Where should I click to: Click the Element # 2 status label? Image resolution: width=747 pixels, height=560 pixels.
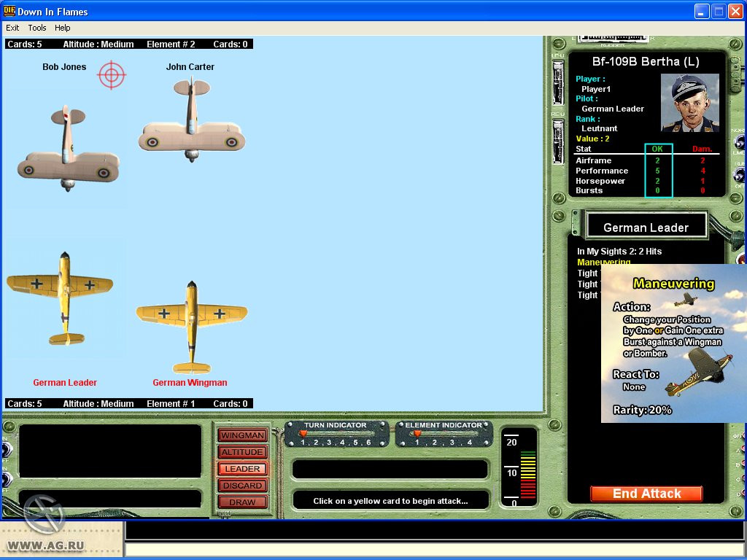tap(171, 44)
